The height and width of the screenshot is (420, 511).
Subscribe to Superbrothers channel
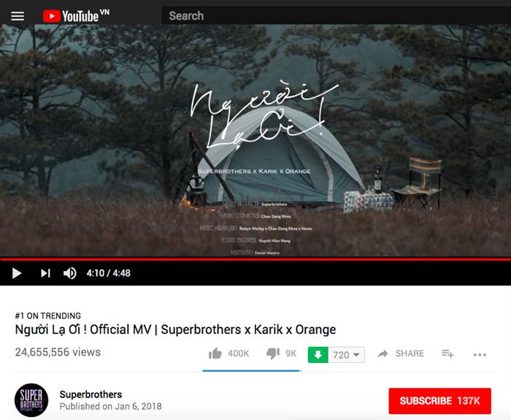(x=439, y=401)
